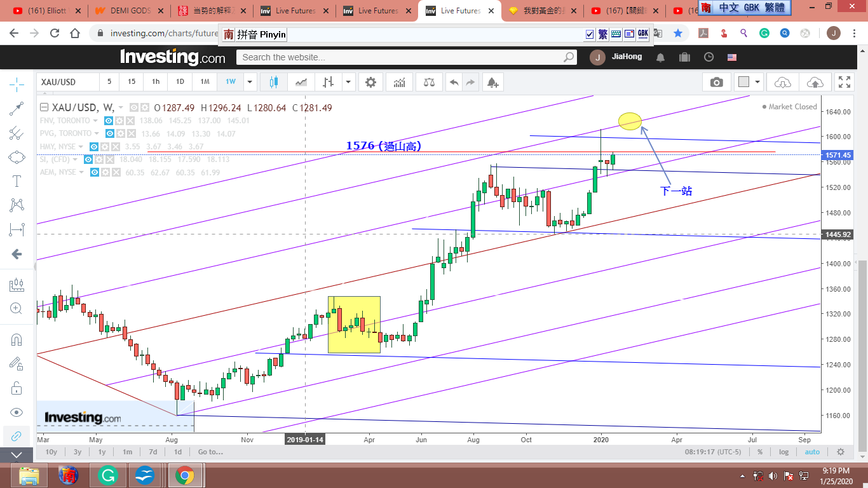Image resolution: width=868 pixels, height=488 pixels.
Task: Hide FNV, TORONTO series with eye icon
Action: click(x=109, y=121)
